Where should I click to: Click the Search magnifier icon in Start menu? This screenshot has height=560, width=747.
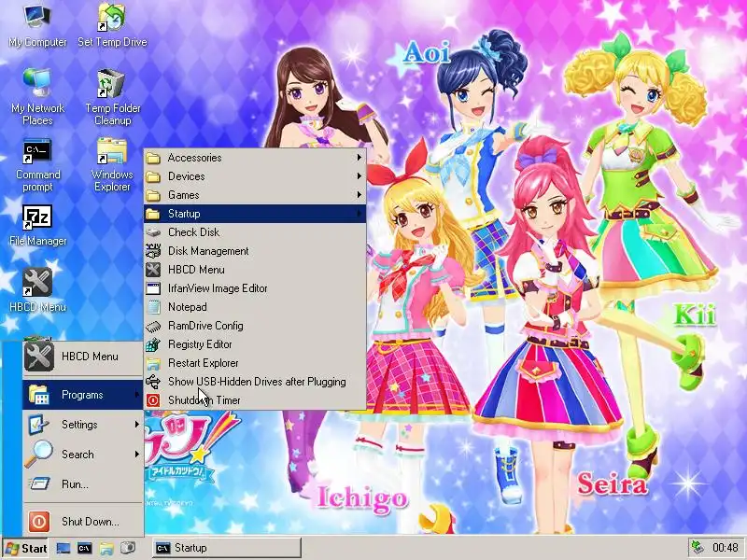(38, 454)
